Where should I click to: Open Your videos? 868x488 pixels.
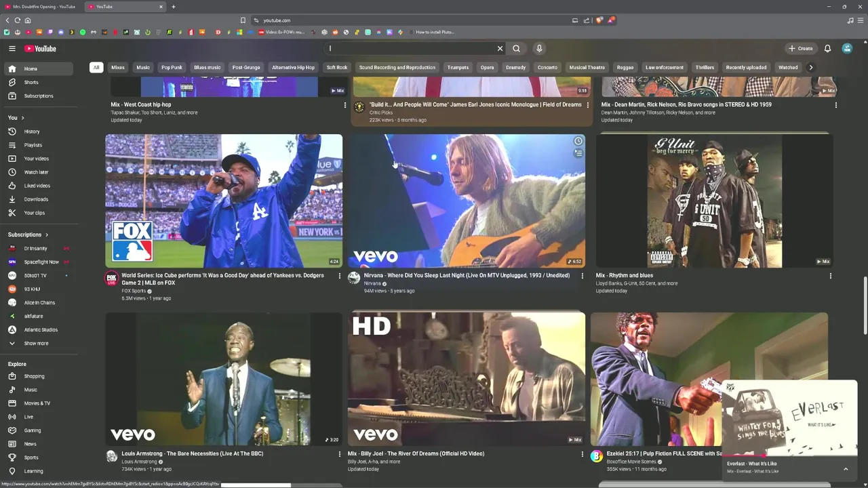click(x=38, y=159)
